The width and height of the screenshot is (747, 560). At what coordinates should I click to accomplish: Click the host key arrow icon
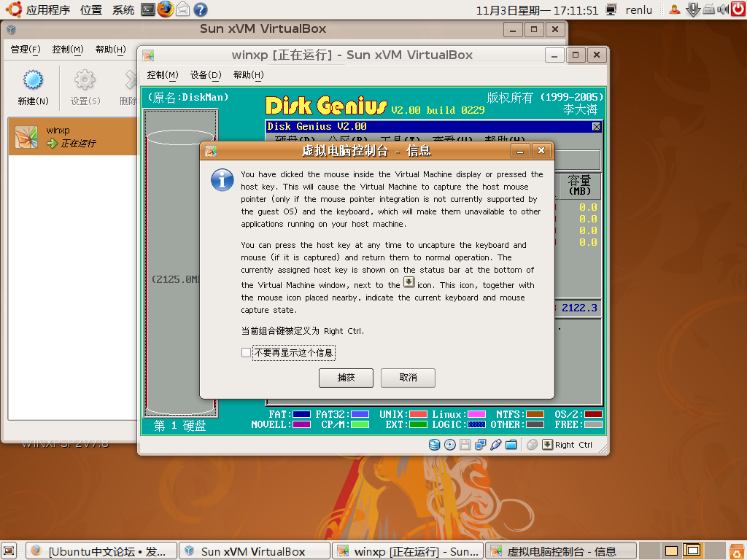tap(547, 445)
